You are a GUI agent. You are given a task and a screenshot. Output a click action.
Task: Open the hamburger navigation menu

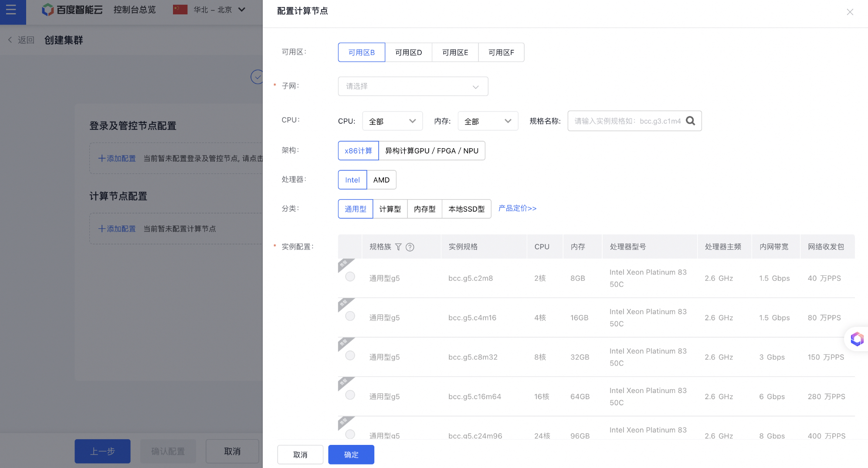11,10
